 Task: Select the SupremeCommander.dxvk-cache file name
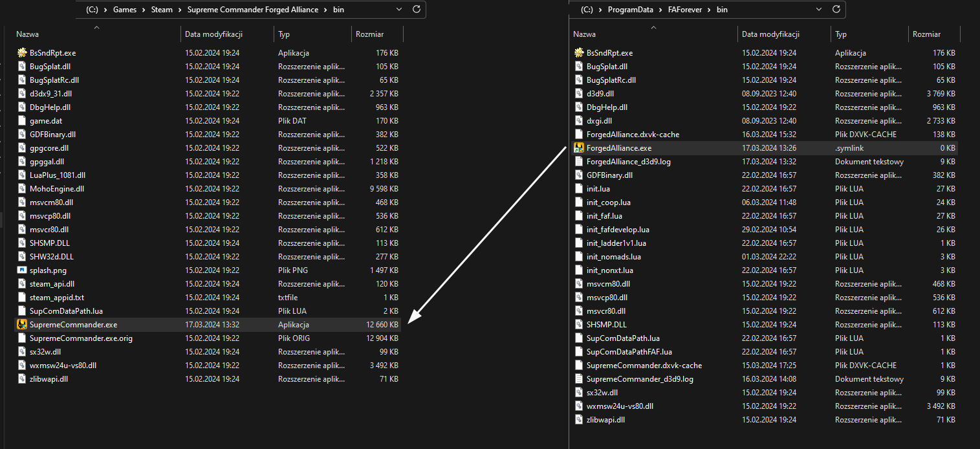click(x=644, y=366)
